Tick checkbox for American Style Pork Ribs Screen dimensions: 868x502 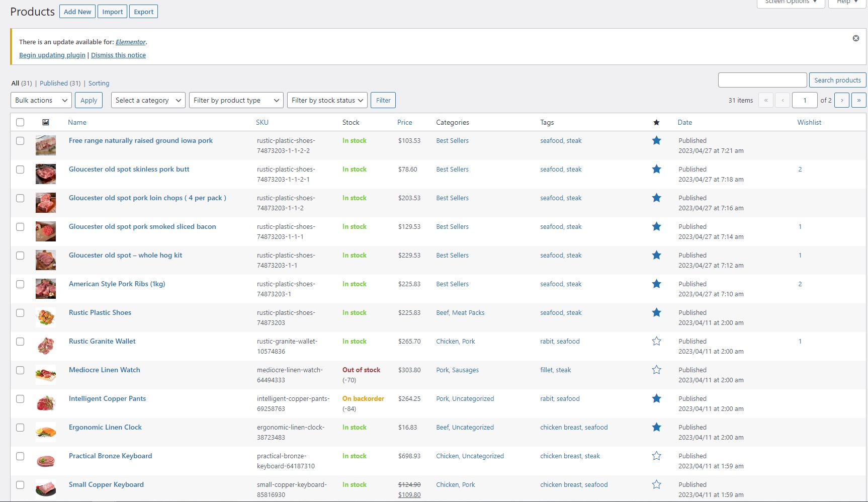click(20, 284)
